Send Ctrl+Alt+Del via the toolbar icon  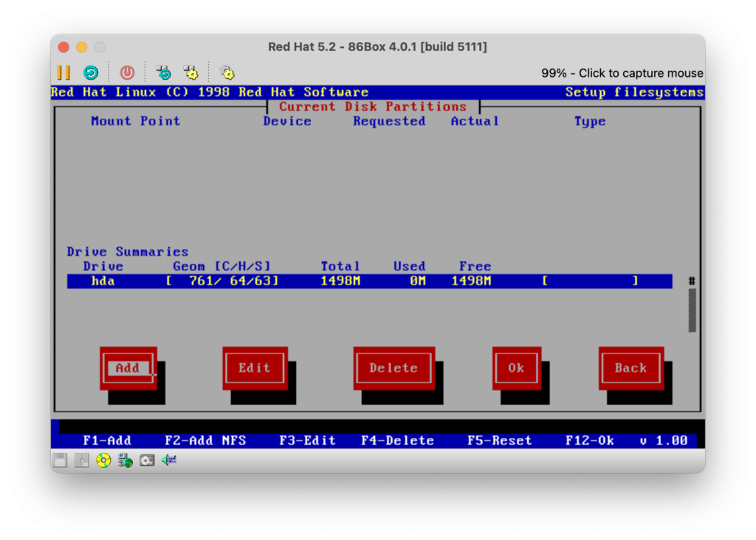pyautogui.click(x=164, y=73)
